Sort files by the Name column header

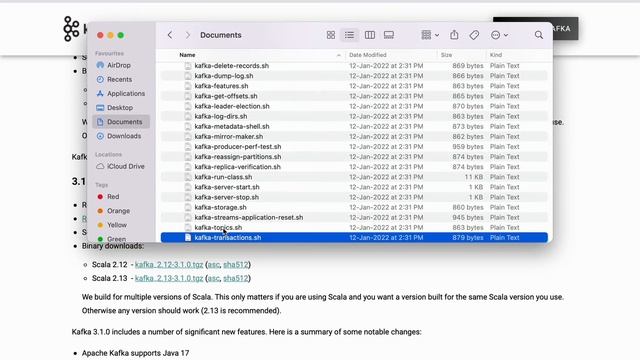click(187, 55)
